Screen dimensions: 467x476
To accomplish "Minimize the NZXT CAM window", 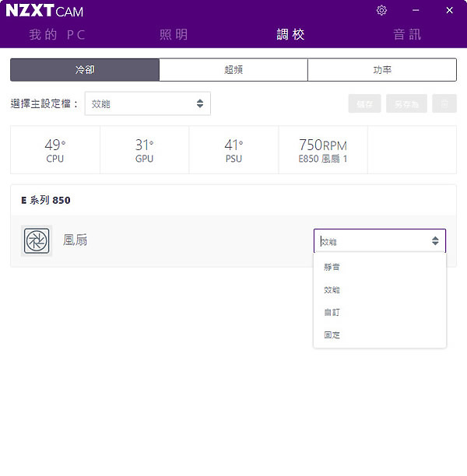I will [x=416, y=10].
